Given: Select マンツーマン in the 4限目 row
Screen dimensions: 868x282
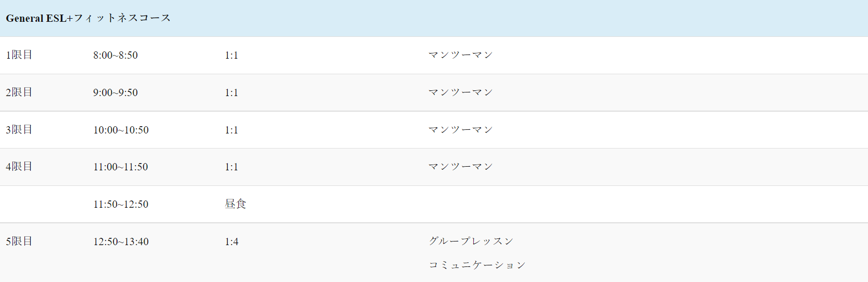Looking at the screenshot, I should coord(460,167).
